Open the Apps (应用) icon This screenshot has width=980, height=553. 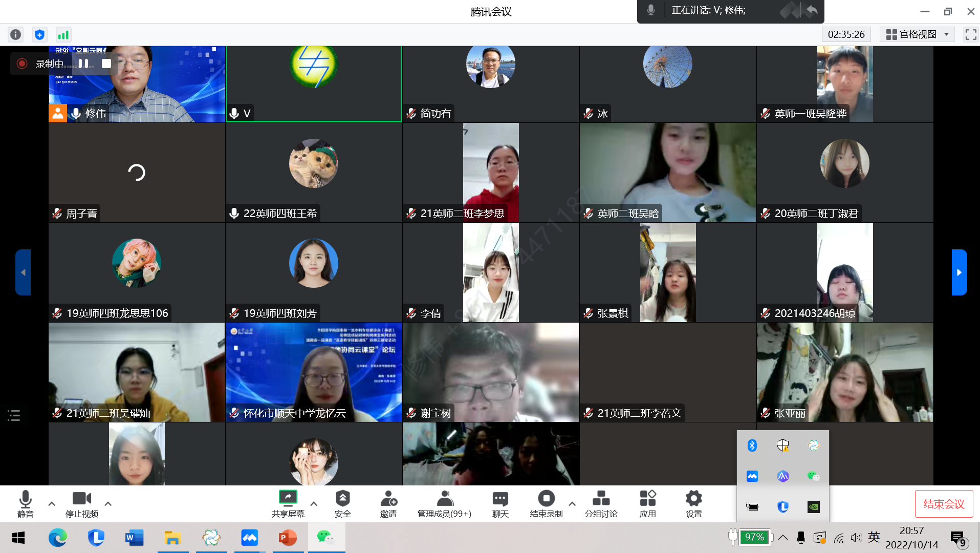tap(647, 503)
